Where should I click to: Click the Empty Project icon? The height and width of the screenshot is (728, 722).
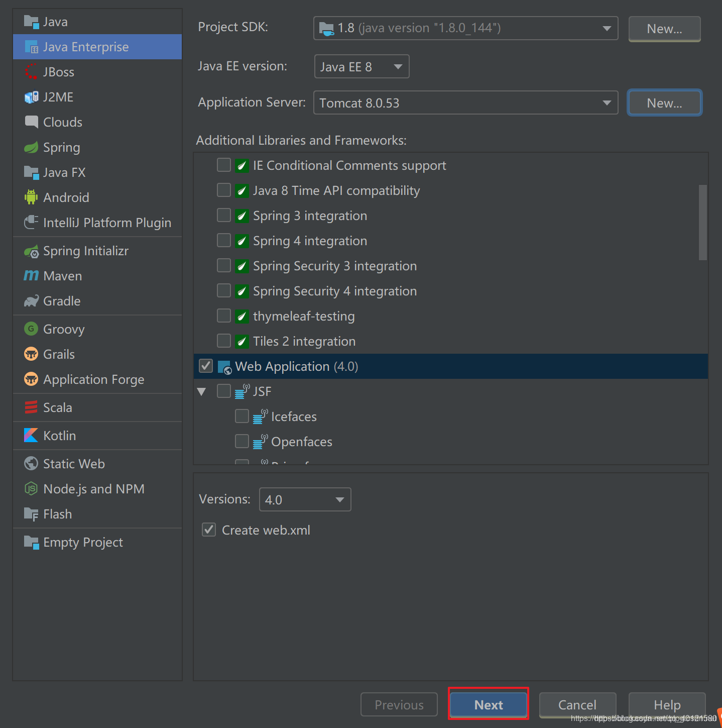point(31,542)
